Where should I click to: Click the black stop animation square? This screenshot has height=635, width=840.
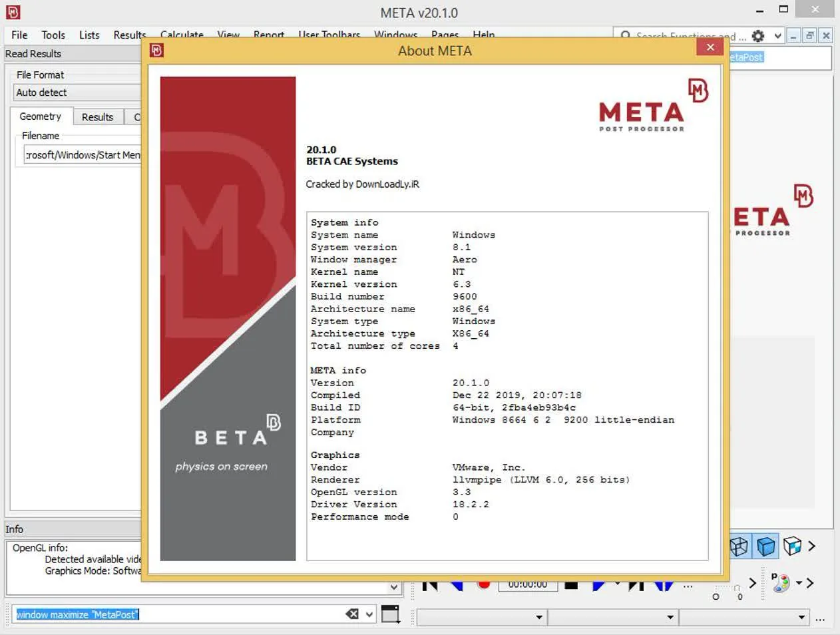571,585
